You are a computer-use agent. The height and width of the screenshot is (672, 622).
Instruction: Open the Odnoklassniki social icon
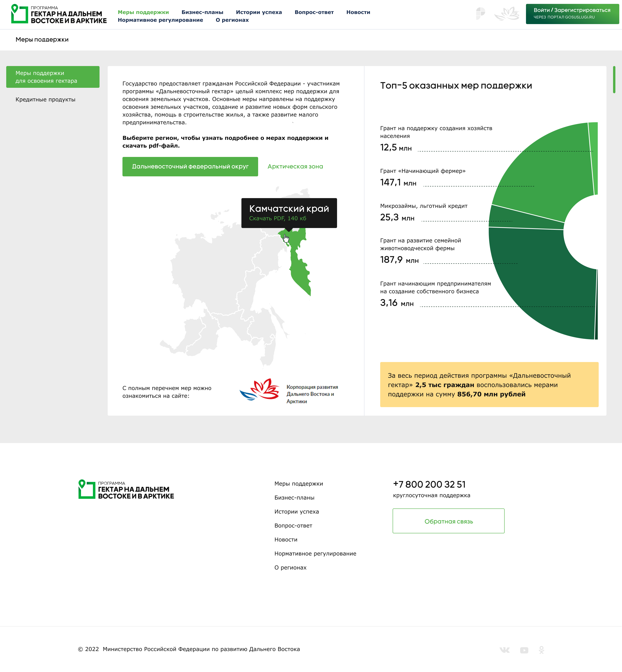click(x=541, y=650)
